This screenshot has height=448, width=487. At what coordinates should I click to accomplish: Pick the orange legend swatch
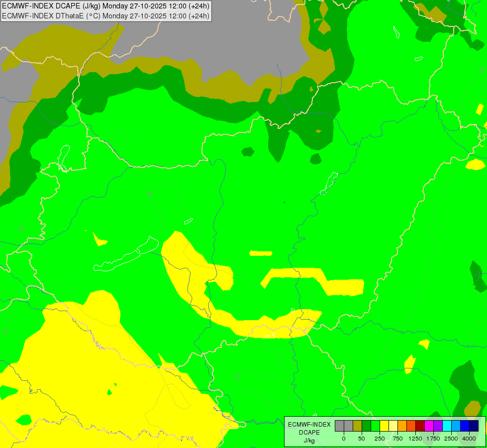(x=402, y=426)
